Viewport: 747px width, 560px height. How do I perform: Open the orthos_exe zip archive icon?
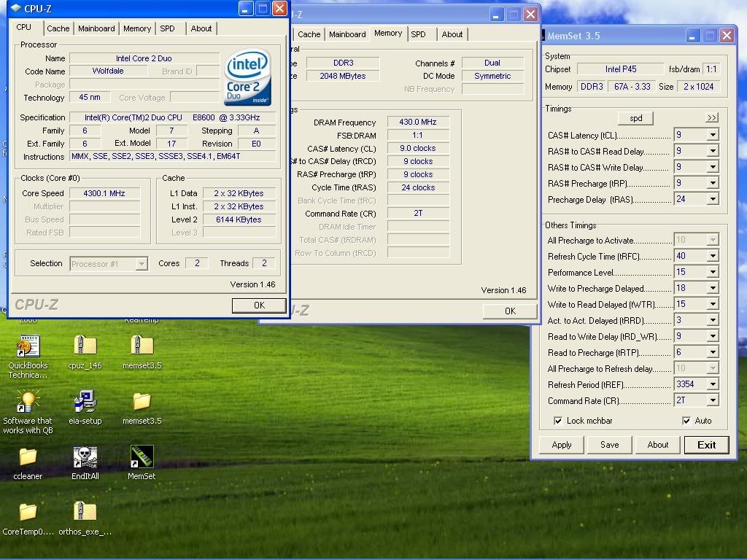85,512
